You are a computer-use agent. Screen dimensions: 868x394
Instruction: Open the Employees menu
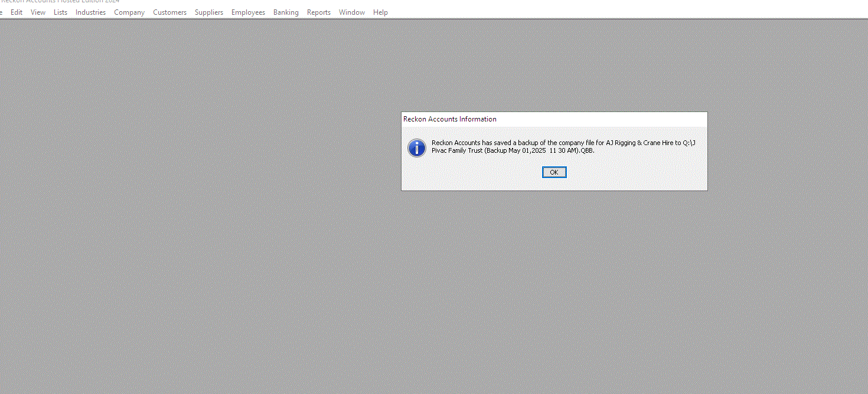pyautogui.click(x=248, y=12)
